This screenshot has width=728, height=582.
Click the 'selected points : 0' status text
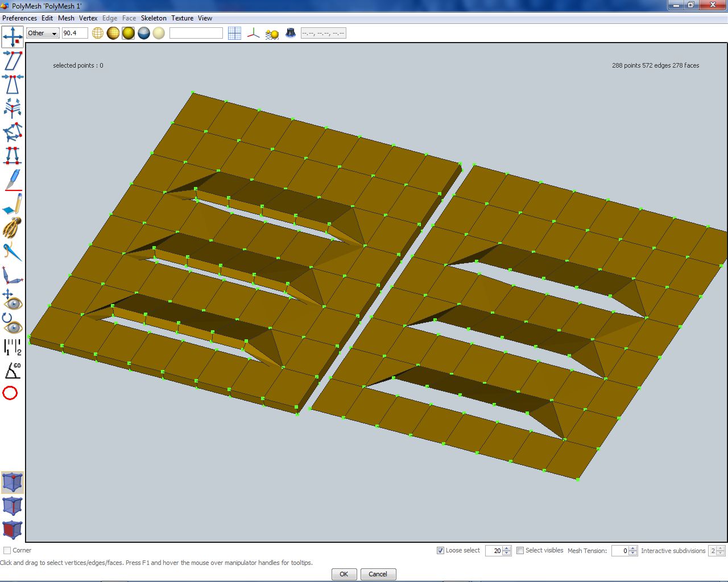78,65
